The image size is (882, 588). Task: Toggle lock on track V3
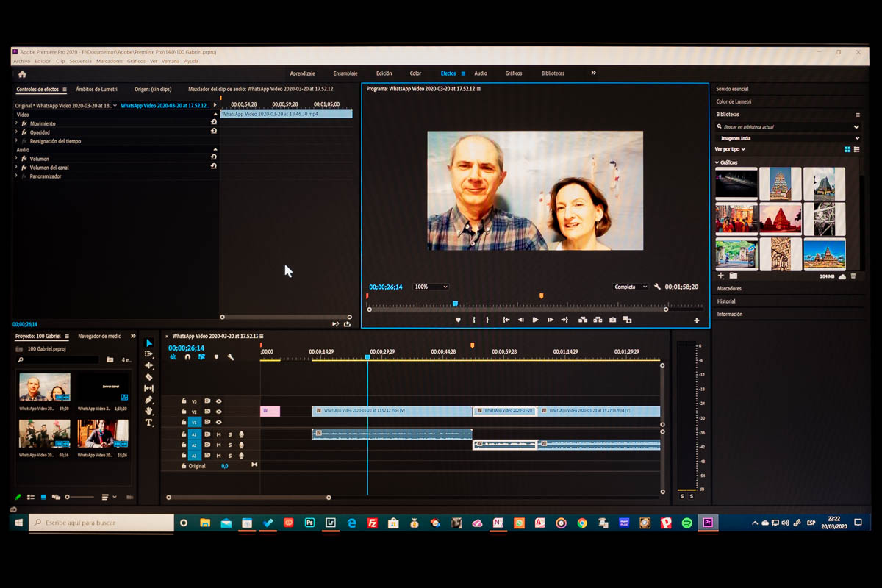[184, 401]
